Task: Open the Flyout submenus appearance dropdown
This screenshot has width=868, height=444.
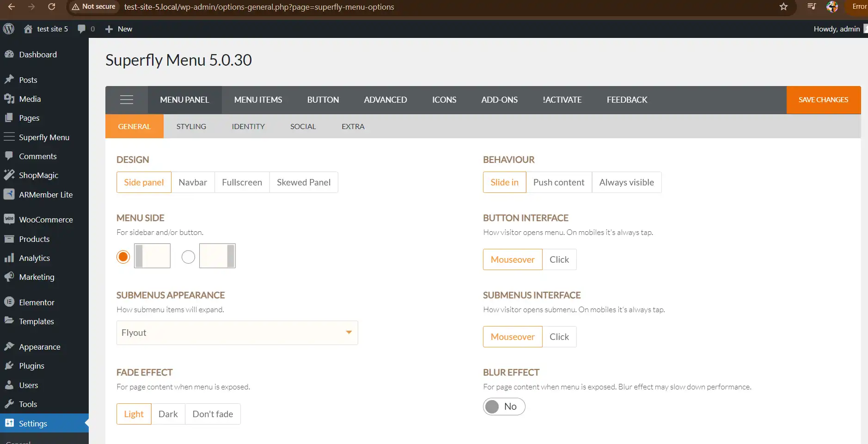Action: point(237,333)
